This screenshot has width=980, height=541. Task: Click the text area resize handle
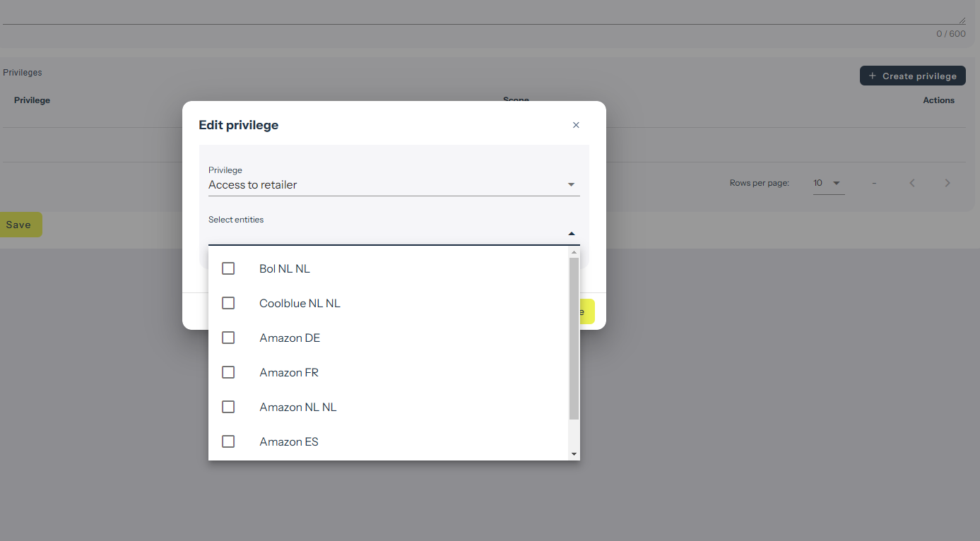[962, 21]
